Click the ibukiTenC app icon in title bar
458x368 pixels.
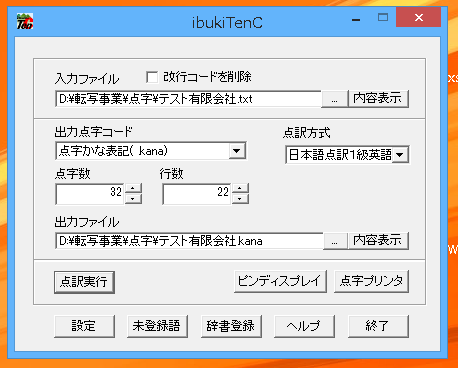click(25, 21)
